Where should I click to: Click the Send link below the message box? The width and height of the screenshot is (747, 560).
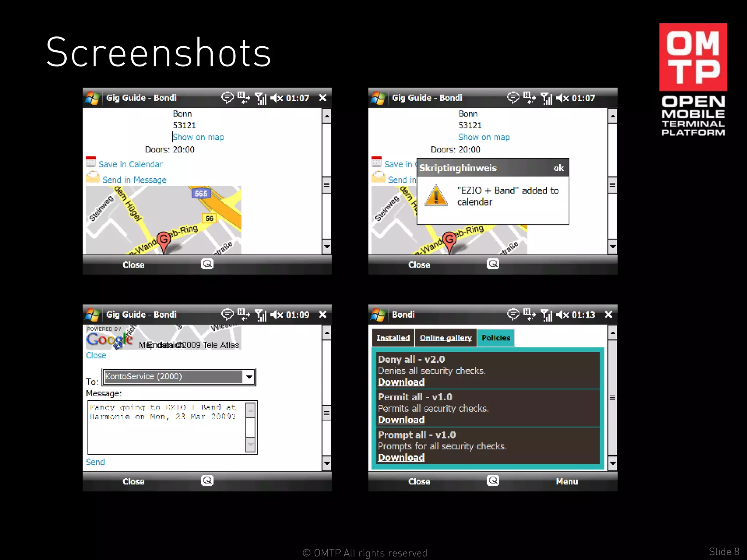point(95,462)
